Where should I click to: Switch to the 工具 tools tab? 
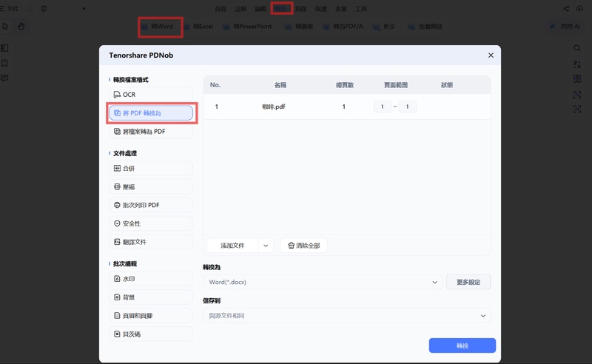[x=361, y=9]
